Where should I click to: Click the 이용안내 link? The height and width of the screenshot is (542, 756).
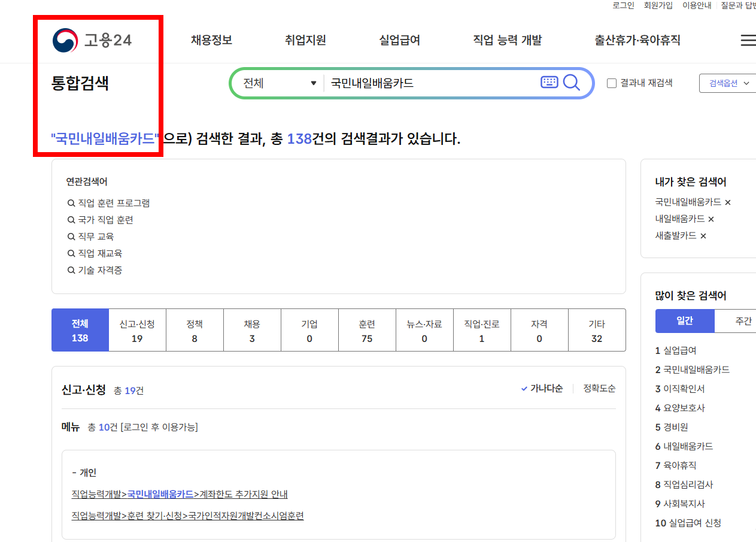tap(697, 5)
